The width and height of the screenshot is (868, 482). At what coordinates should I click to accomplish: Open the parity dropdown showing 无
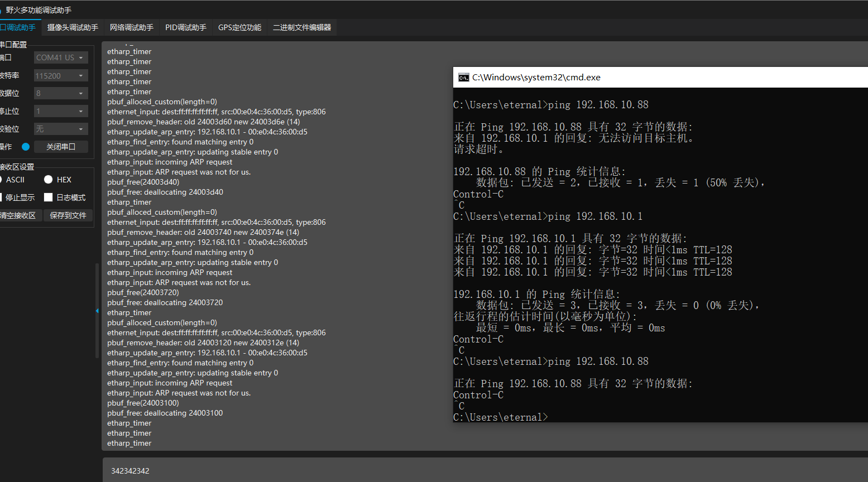pos(60,129)
